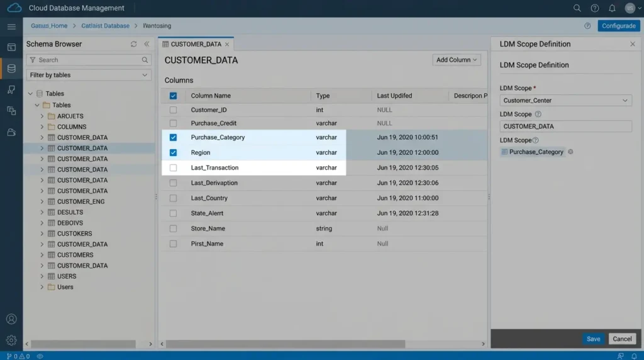Click the feedback icon in status bar

tap(620, 356)
